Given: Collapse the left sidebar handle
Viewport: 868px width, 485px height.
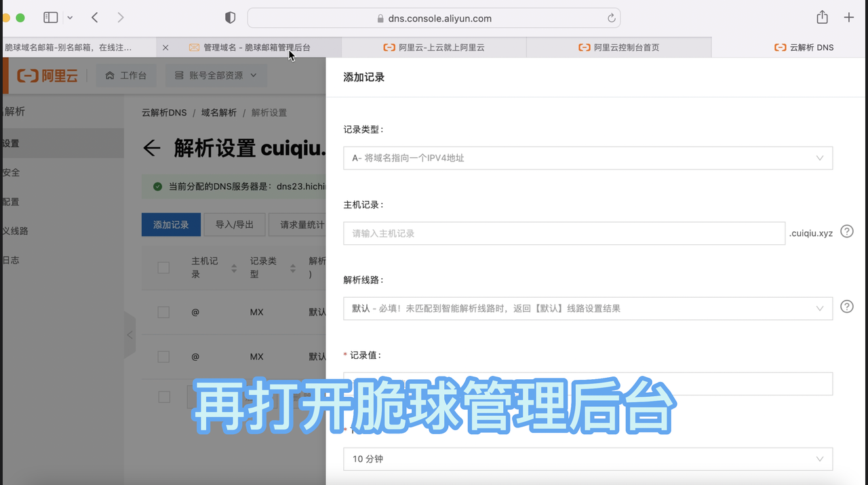Looking at the screenshot, I should pyautogui.click(x=130, y=335).
